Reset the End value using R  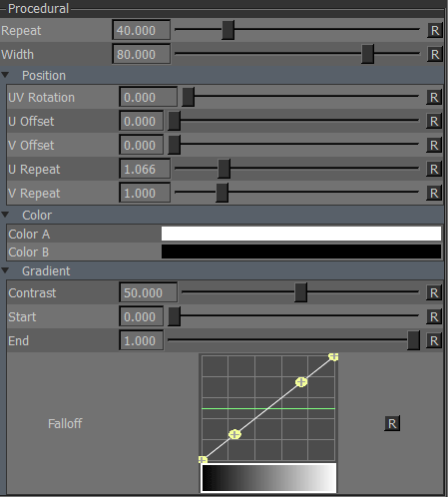pyautogui.click(x=434, y=341)
